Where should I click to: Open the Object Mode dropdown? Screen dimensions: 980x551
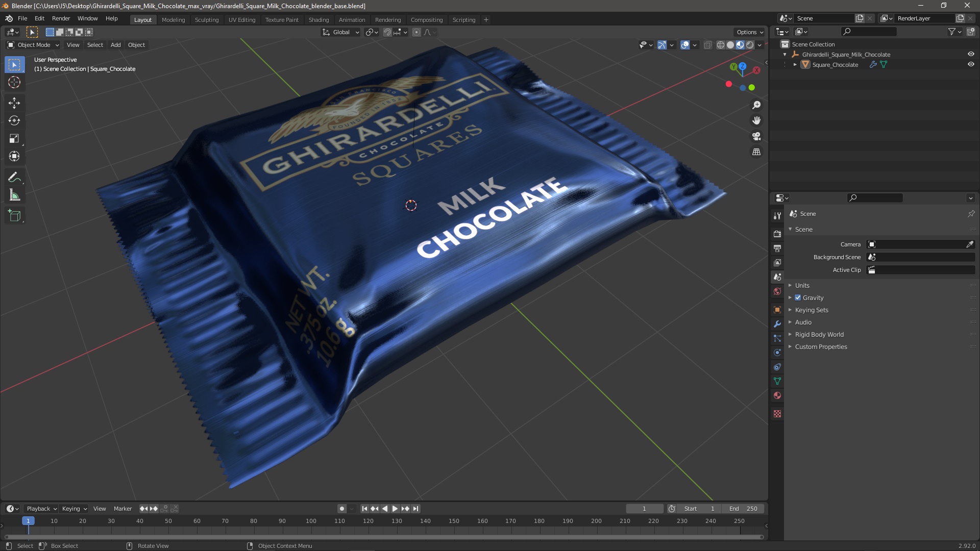pyautogui.click(x=33, y=45)
